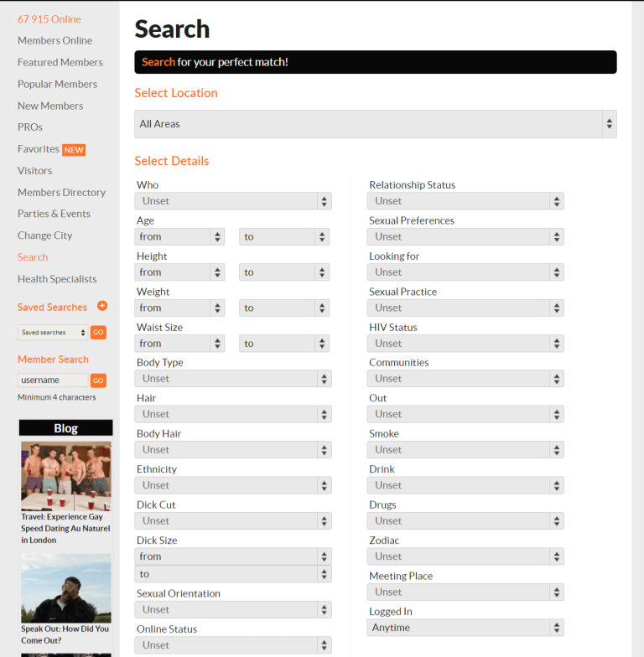Screen dimensions: 644x657
Task: Select the Height to dropdown
Action: [x=284, y=272]
